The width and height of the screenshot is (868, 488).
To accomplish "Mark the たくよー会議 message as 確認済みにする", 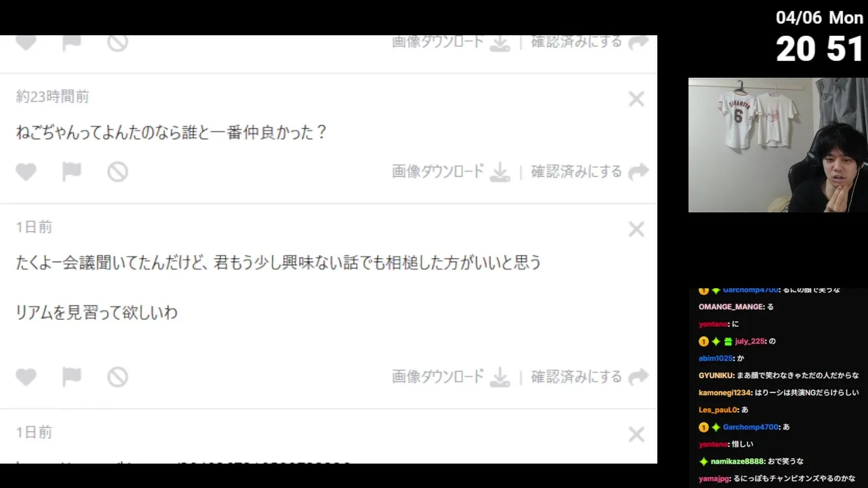I will point(576,376).
